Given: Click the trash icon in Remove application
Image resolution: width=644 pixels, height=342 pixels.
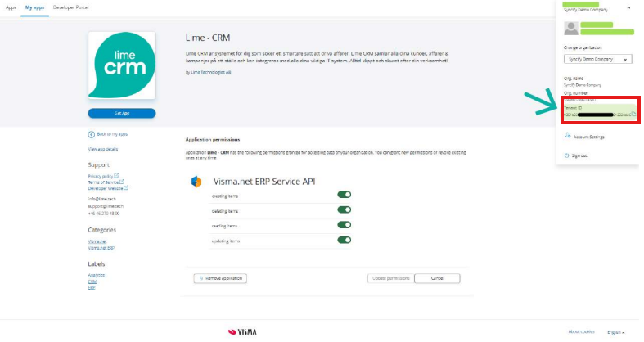Looking at the screenshot, I should click(x=200, y=278).
